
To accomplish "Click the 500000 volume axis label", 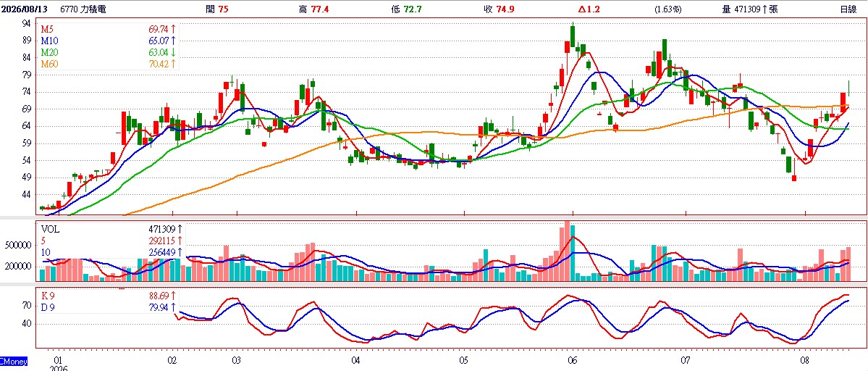I will point(17,246).
